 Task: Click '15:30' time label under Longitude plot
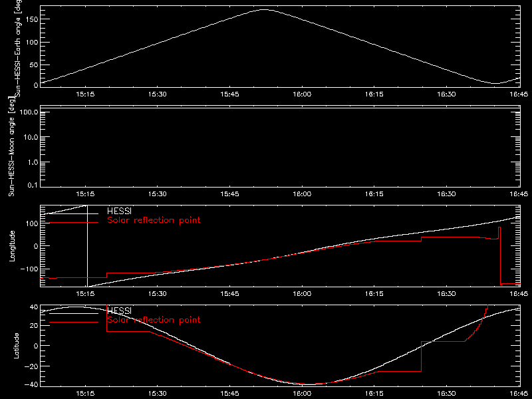coord(158,294)
